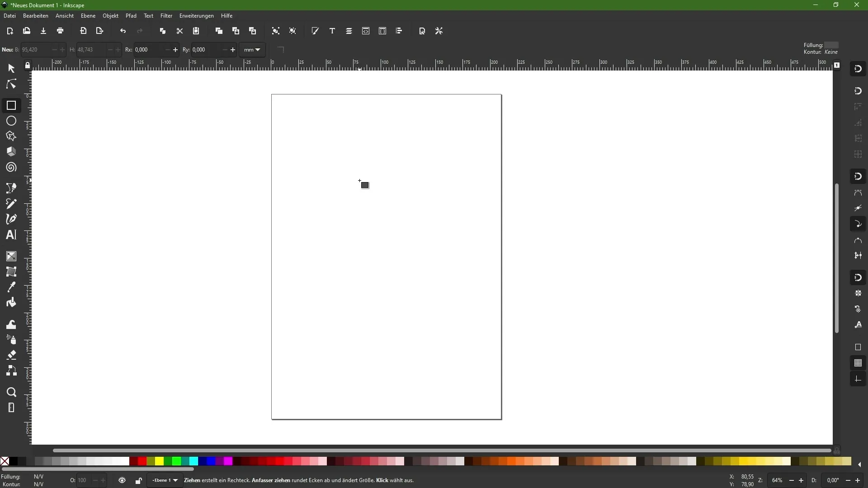
Task: Select the Bezier pen tool
Action: (11, 188)
